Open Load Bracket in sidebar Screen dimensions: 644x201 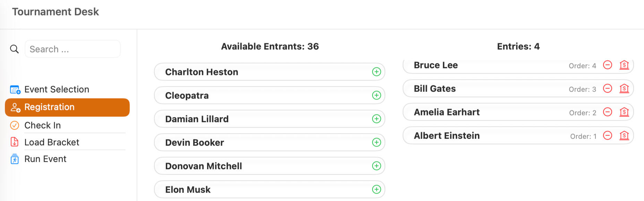tap(52, 142)
